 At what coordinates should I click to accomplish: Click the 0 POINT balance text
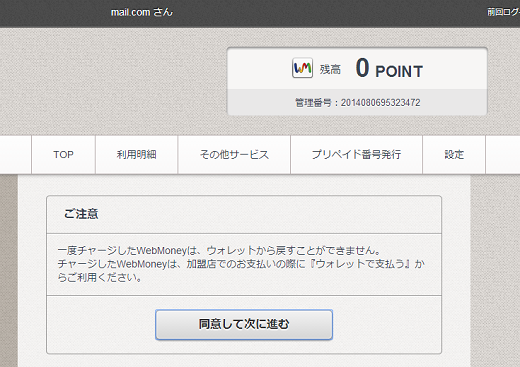coord(389,68)
